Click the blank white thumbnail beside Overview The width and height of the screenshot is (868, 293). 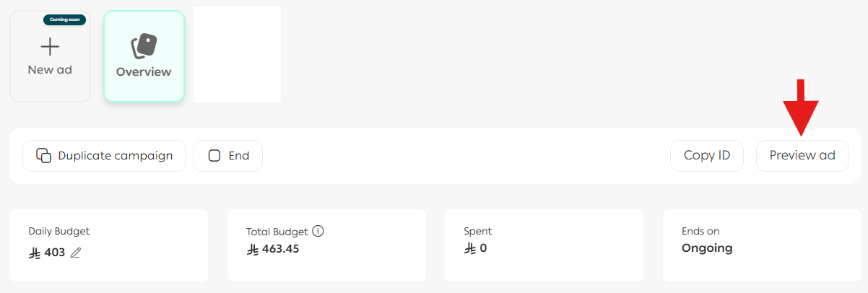click(x=237, y=54)
